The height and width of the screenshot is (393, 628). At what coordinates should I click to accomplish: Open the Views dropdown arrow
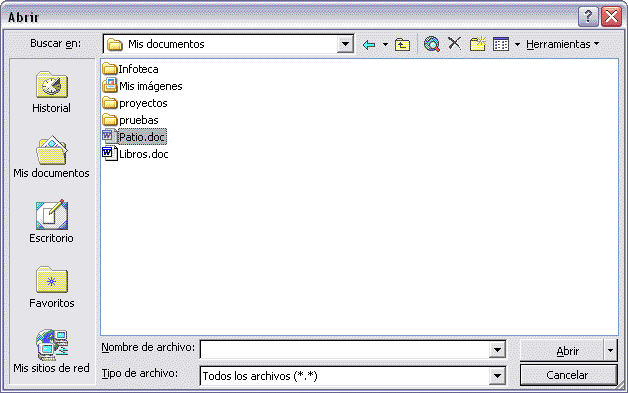517,44
